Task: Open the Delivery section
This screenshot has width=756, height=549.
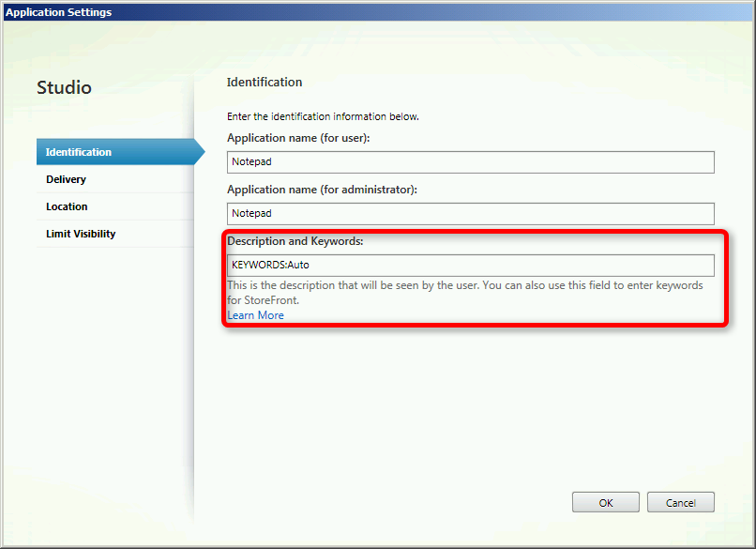Action: pyautogui.click(x=115, y=179)
